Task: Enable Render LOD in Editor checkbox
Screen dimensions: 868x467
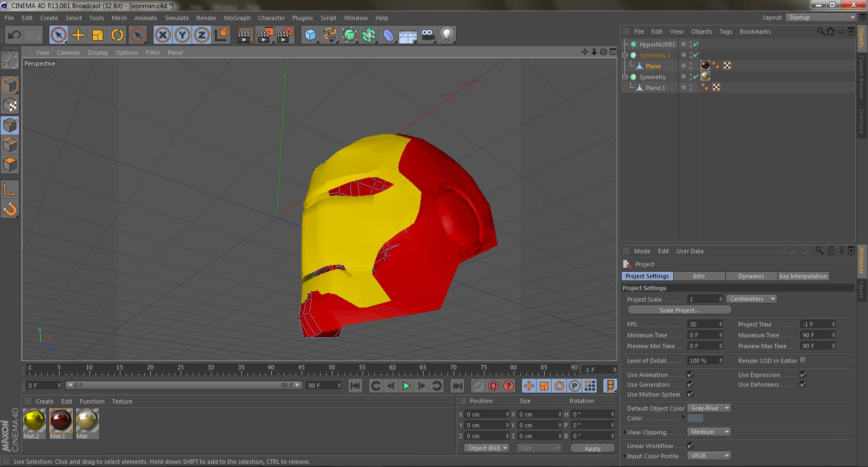Action: [x=803, y=360]
